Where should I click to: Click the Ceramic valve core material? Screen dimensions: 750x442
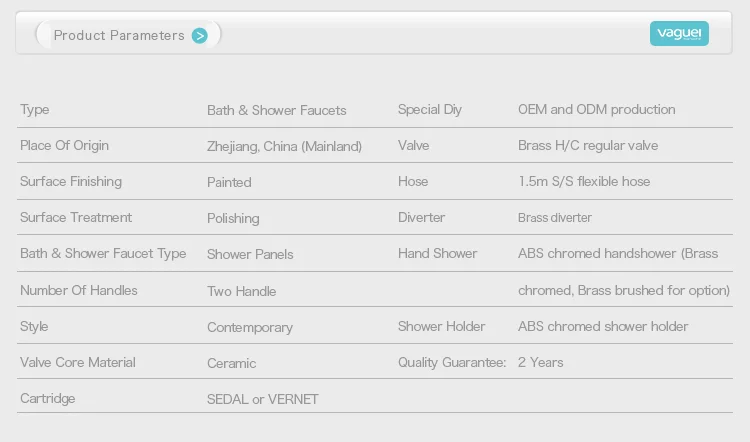231,363
